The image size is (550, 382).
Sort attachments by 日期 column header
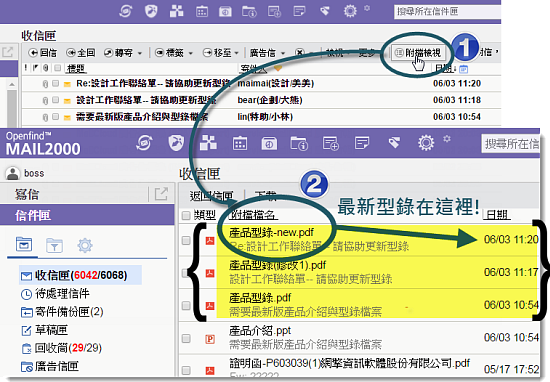click(x=497, y=214)
